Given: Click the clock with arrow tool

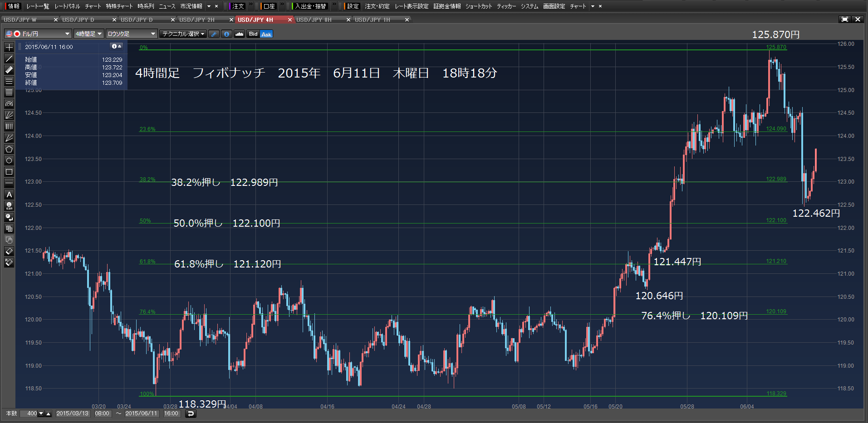Looking at the screenshot, I should 9,217.
